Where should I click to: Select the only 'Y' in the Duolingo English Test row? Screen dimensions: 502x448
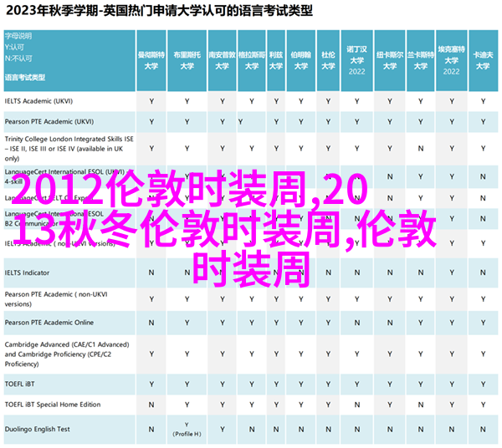(x=223, y=430)
